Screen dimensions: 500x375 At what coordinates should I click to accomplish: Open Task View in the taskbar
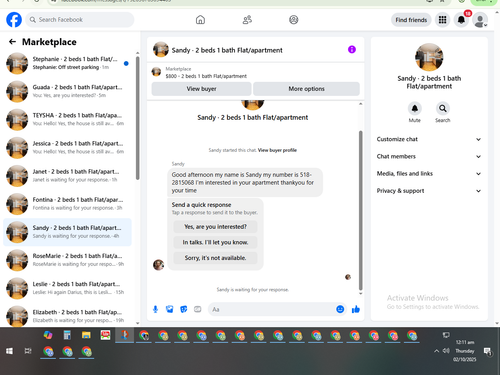(28, 351)
